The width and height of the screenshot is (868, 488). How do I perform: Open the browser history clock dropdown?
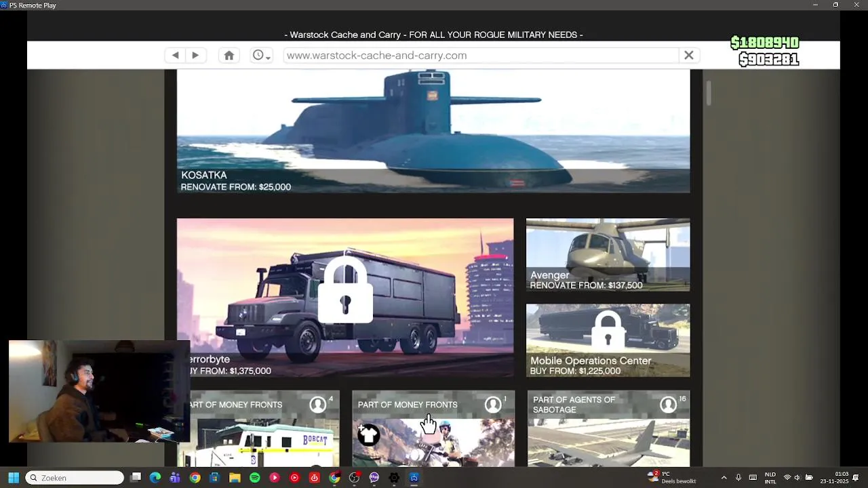(261, 56)
